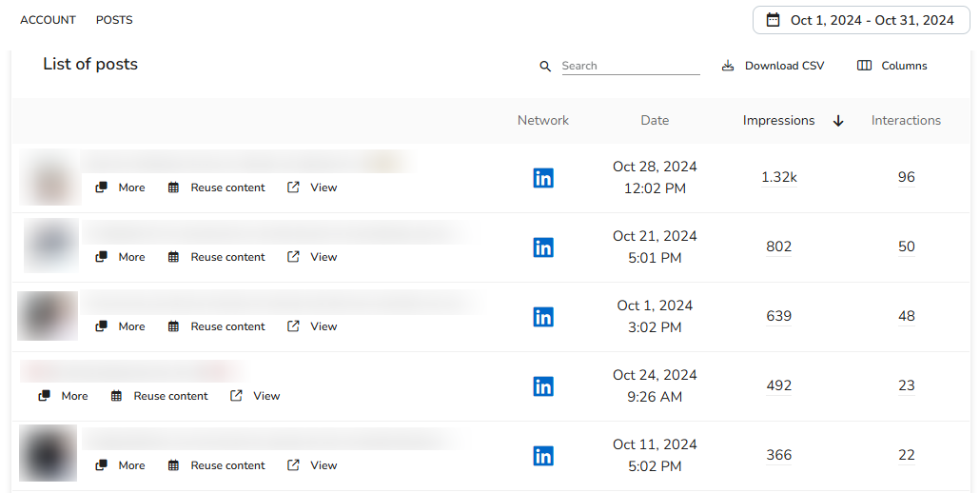980x493 pixels.
Task: Open external View icon for Oct 21 post
Action: click(293, 256)
